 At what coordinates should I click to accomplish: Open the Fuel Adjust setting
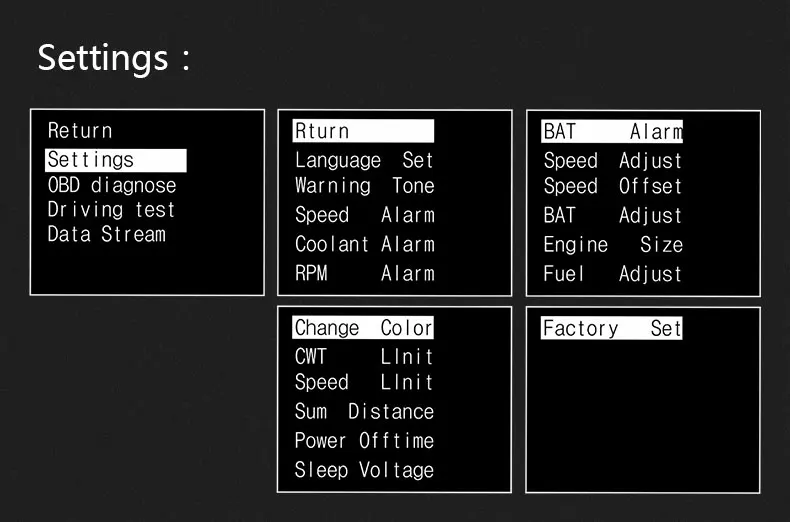pos(613,274)
